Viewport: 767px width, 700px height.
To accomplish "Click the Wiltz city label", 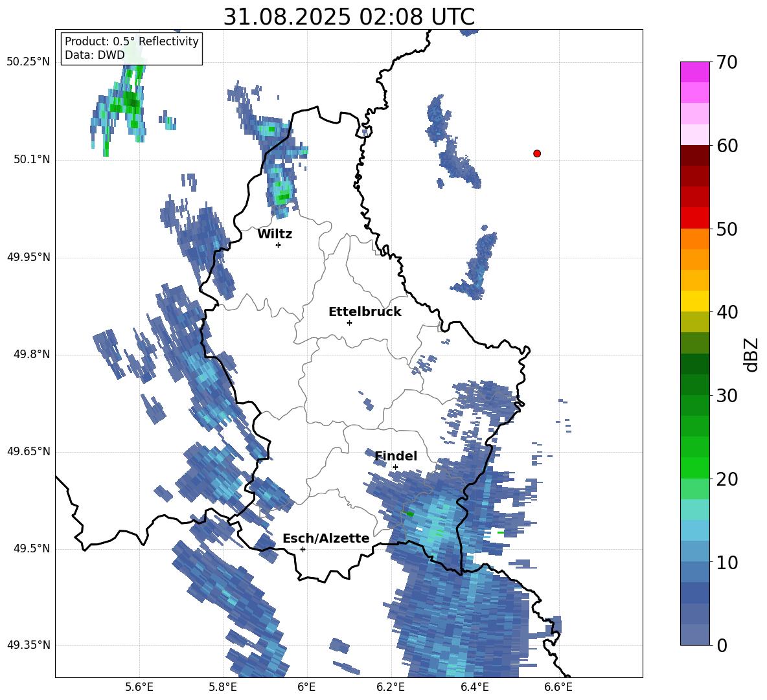I will click(x=275, y=234).
